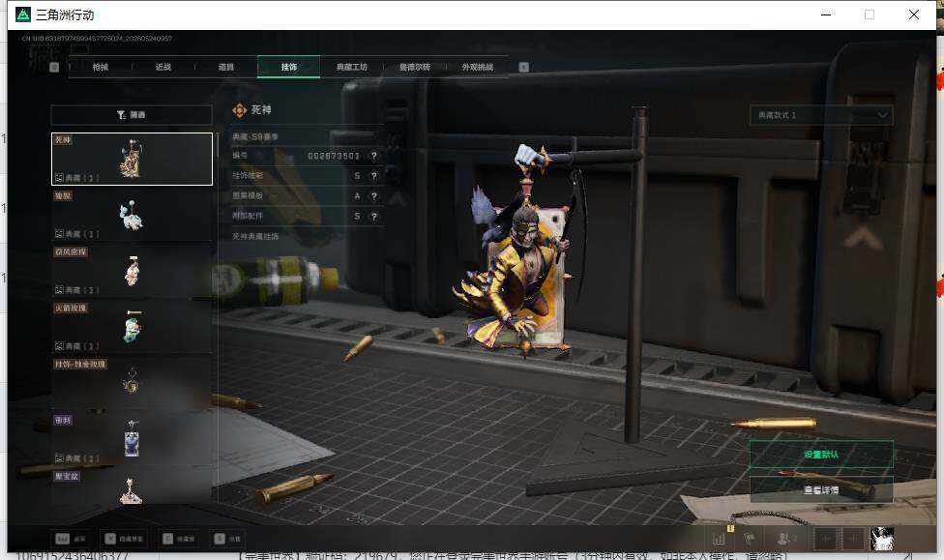Click the 查看详情 view details button
This screenshot has width=944, height=560.
pyautogui.click(x=821, y=490)
